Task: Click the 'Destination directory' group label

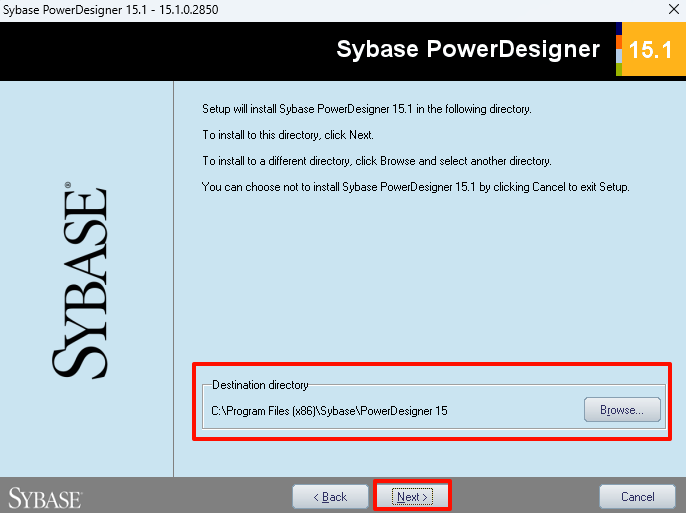Action: pos(260,385)
